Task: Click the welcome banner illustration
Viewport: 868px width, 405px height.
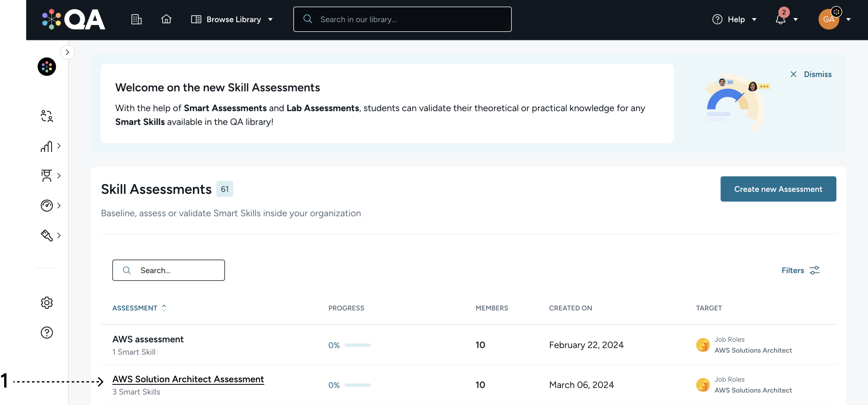Action: click(737, 102)
